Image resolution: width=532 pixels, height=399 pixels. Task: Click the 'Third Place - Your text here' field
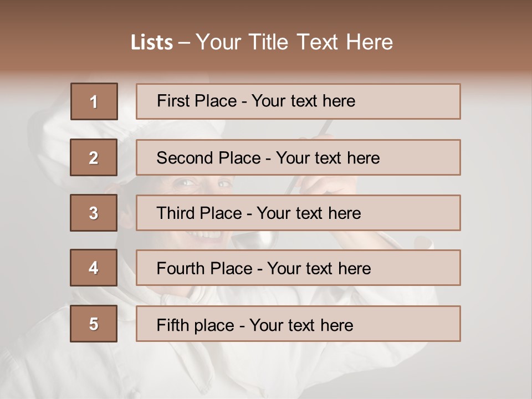coord(298,213)
